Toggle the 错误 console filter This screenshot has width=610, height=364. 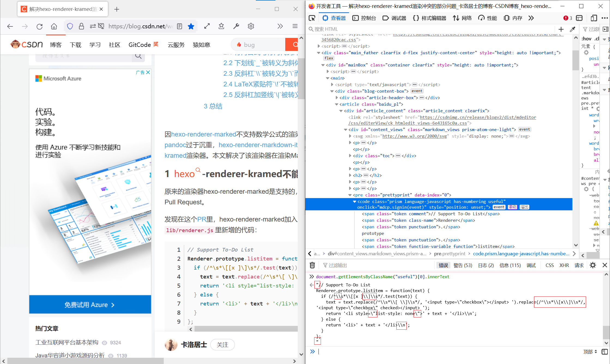coord(443,265)
